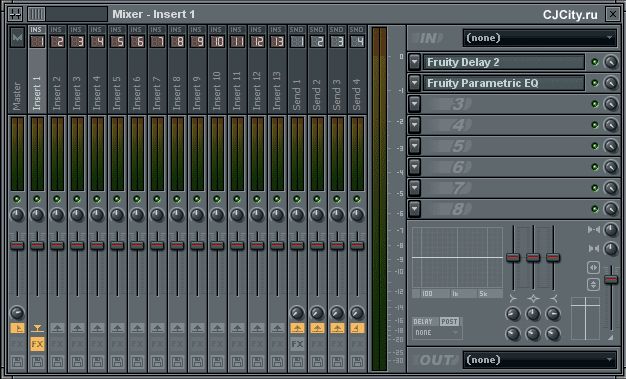Click the orange routing button on Send 4

(357, 328)
